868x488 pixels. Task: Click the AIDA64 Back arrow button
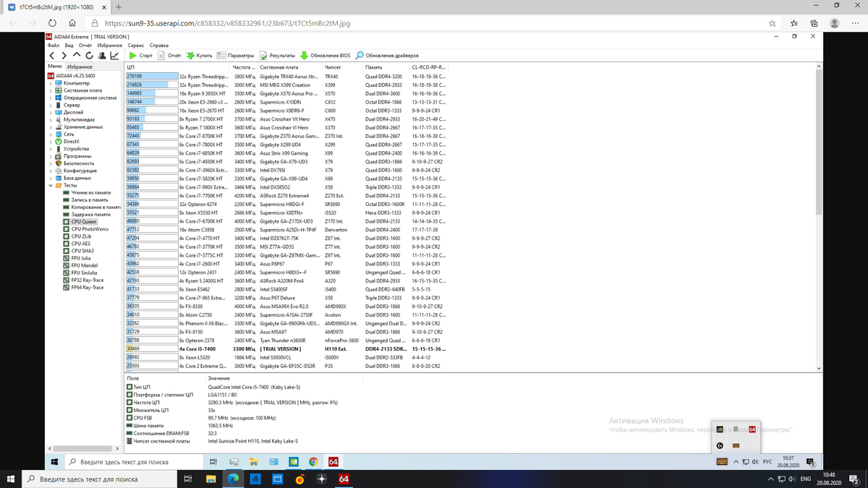pyautogui.click(x=52, y=56)
